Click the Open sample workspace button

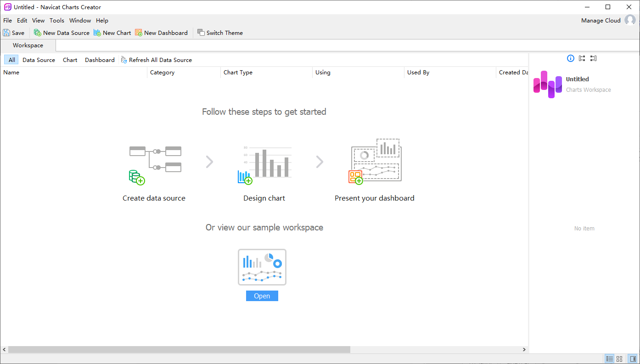click(x=262, y=296)
